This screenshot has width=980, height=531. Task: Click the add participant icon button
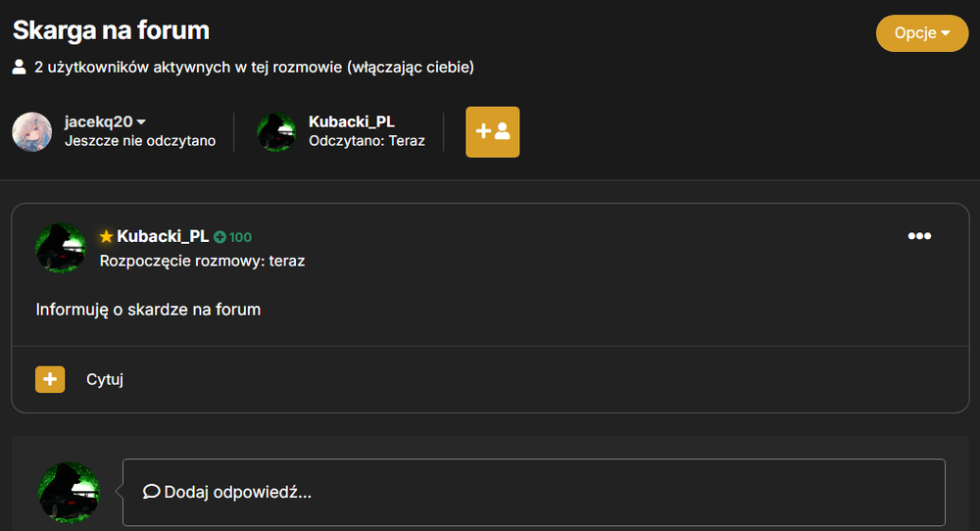coord(493,132)
